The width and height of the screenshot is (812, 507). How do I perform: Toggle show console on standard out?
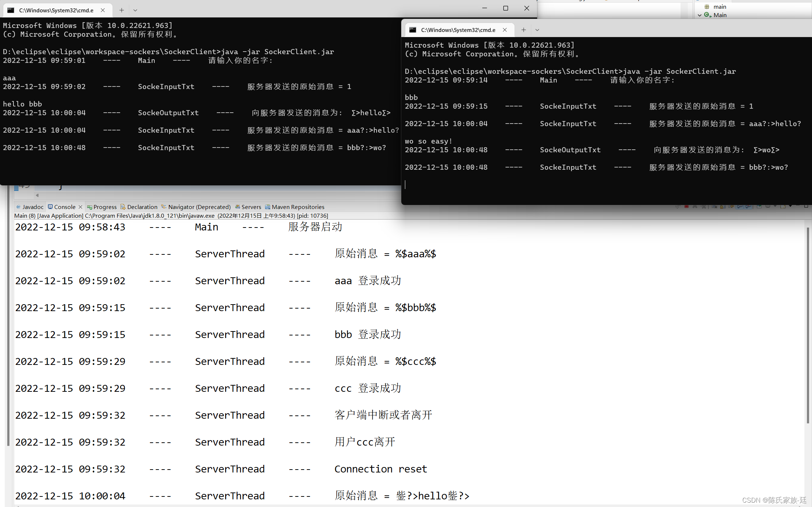tap(740, 207)
